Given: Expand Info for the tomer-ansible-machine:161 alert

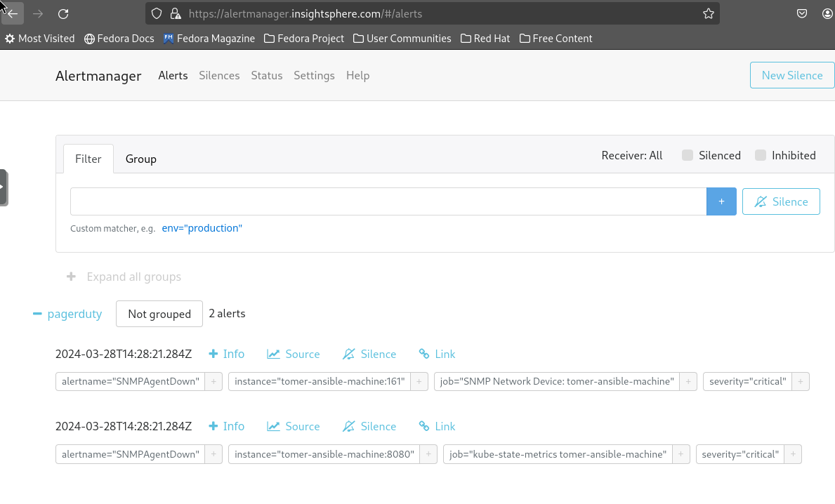Looking at the screenshot, I should [x=227, y=354].
